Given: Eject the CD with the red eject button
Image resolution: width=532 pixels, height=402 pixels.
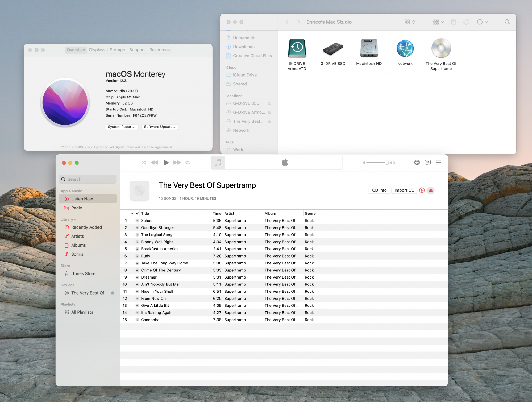Looking at the screenshot, I should coord(431,190).
